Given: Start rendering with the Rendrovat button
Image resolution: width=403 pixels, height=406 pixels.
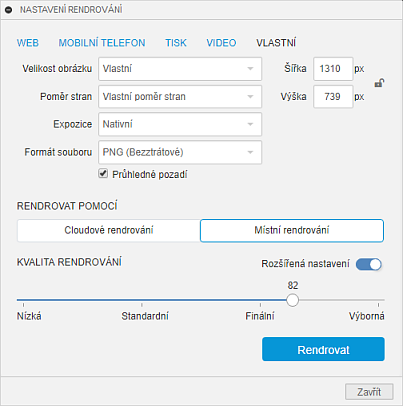Looking at the screenshot, I should pyautogui.click(x=323, y=349).
